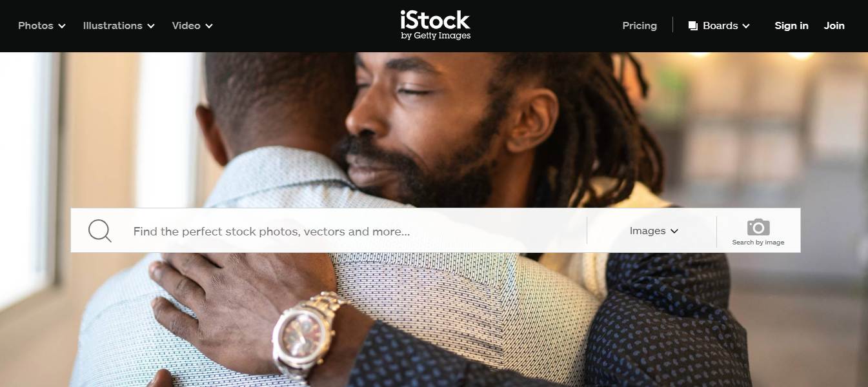Viewport: 868px width, 387px height.
Task: Click the Join button
Action: (834, 26)
